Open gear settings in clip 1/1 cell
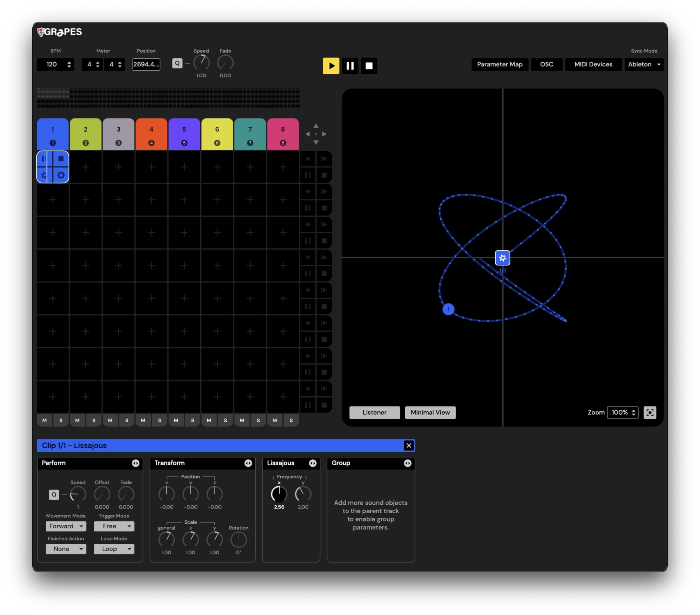Screen dimensions: 700x615 (x=61, y=175)
